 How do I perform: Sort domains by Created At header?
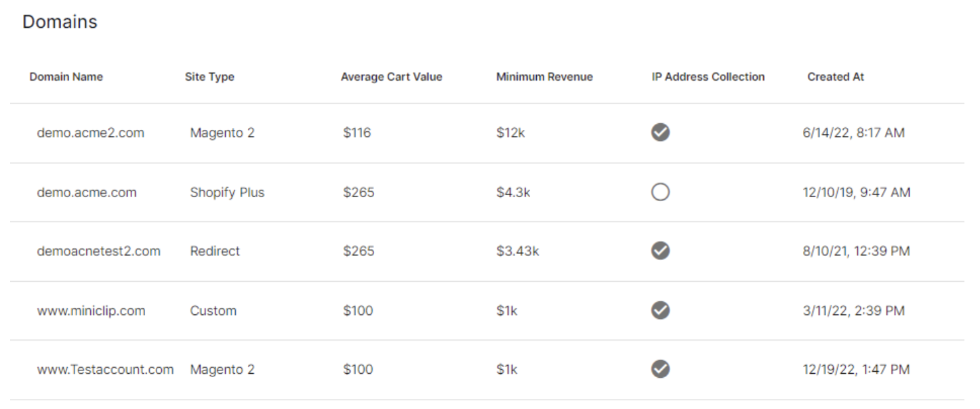click(x=836, y=77)
